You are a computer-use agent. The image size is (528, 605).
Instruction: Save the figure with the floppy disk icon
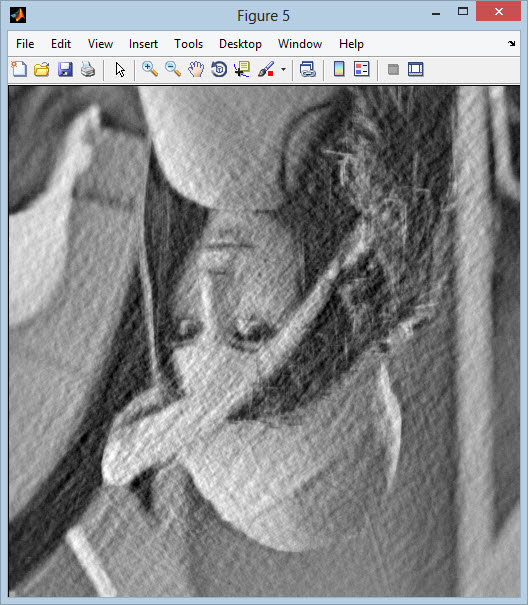(65, 69)
